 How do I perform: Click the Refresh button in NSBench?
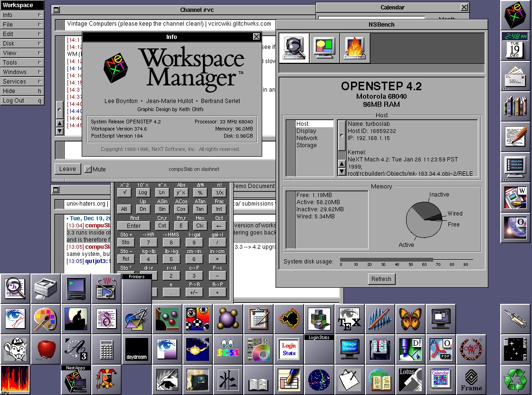click(x=381, y=279)
